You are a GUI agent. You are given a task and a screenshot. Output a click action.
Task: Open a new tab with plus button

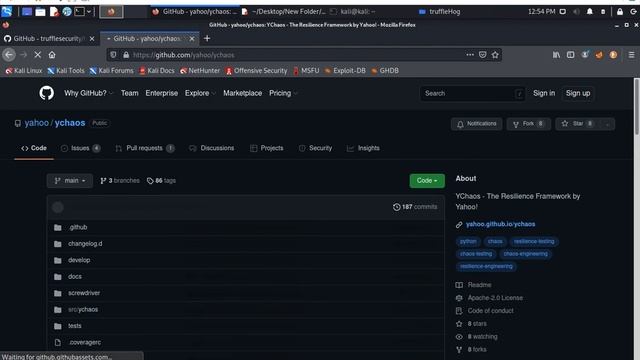coord(207,38)
